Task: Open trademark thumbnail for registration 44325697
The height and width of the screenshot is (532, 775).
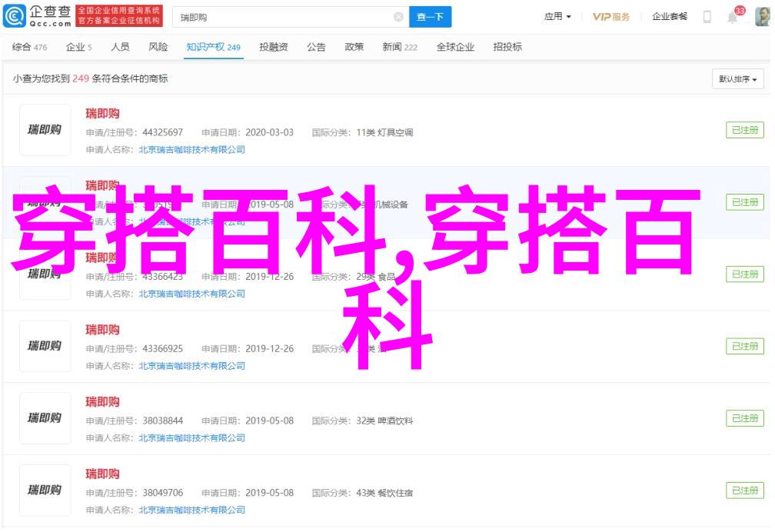Action: click(x=45, y=130)
